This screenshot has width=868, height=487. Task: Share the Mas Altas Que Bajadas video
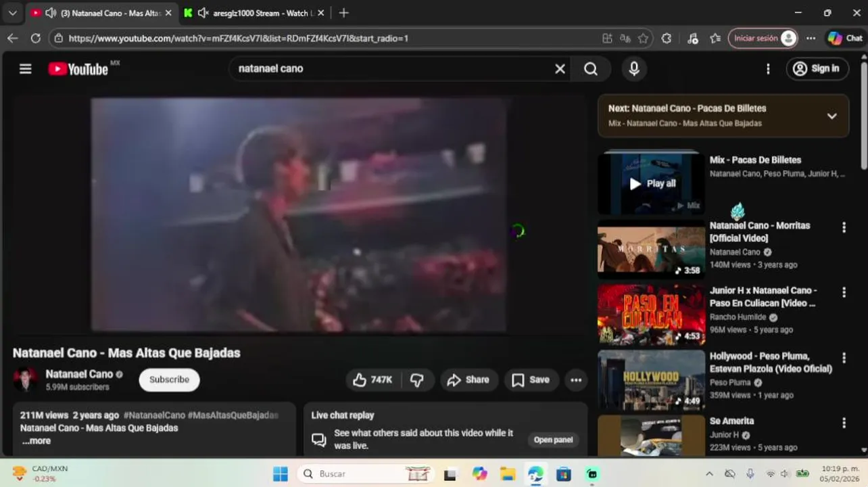pyautogui.click(x=468, y=379)
